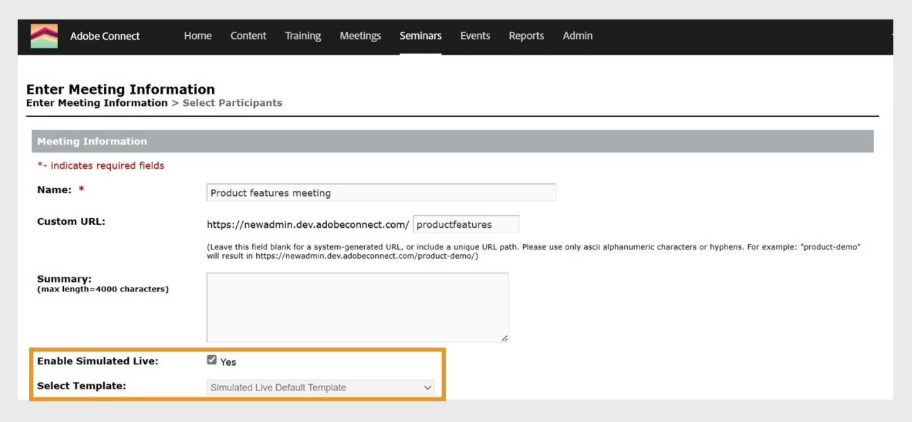Switch to the Content tab
Screen dimensions: 912x422
[248, 36]
